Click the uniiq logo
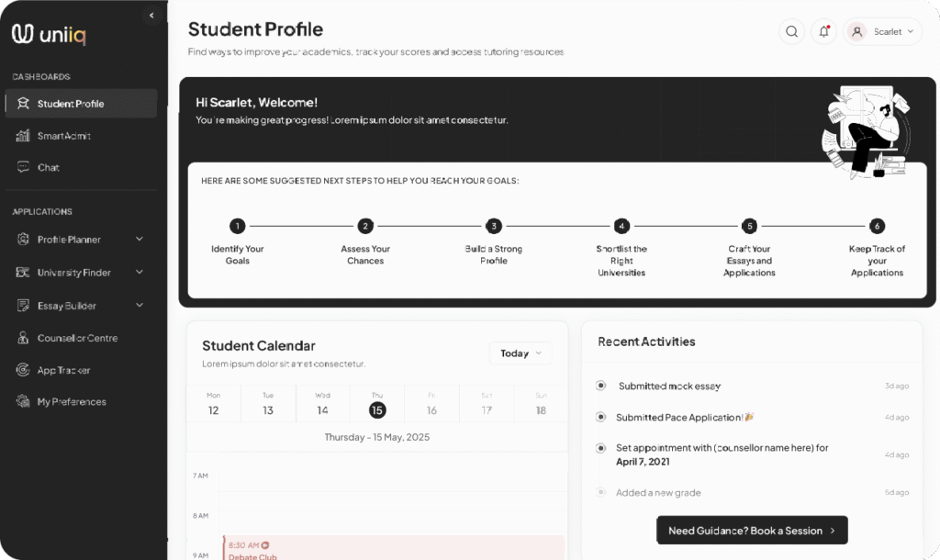Viewport: 940px width, 560px height. (x=50, y=34)
